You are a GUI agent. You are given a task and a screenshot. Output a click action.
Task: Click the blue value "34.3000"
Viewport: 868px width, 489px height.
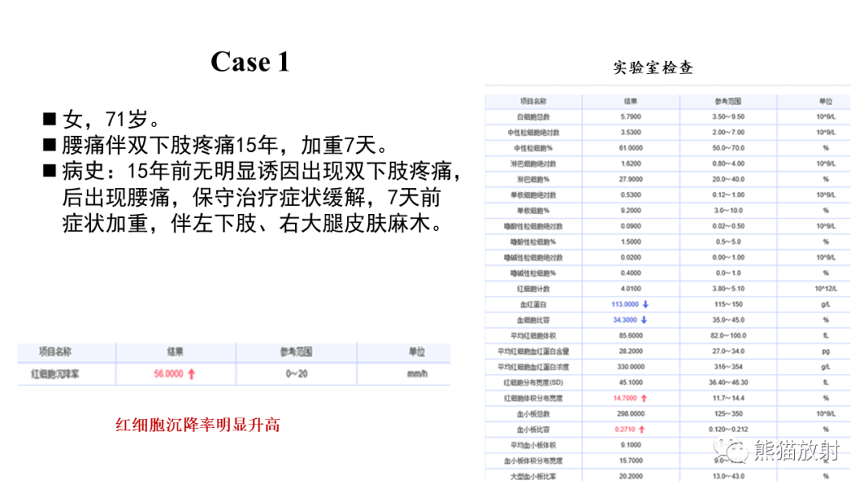pos(625,320)
